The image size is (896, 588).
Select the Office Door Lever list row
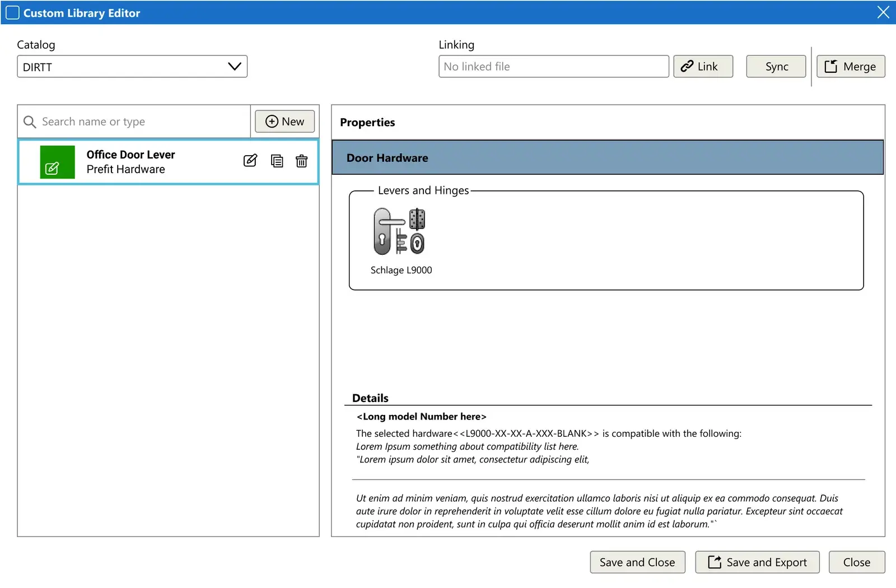click(168, 162)
